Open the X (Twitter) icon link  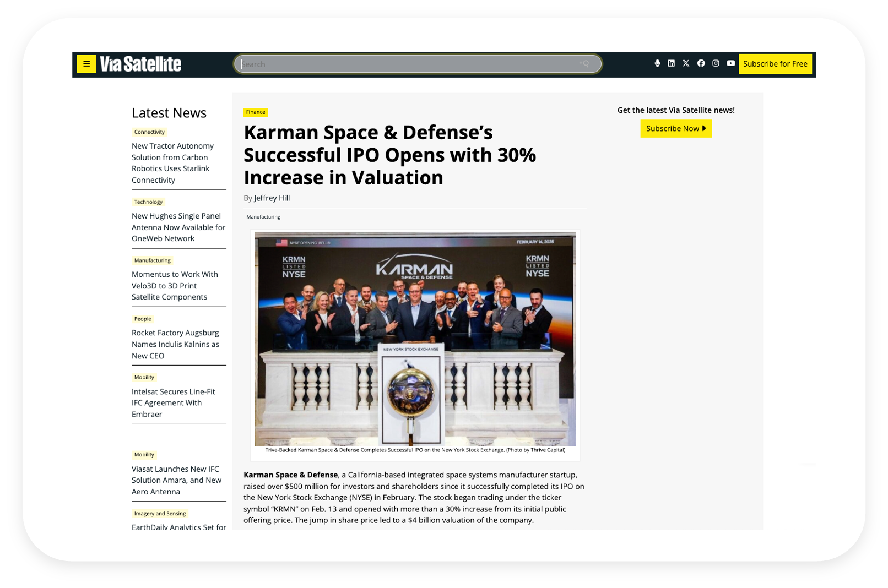(686, 63)
